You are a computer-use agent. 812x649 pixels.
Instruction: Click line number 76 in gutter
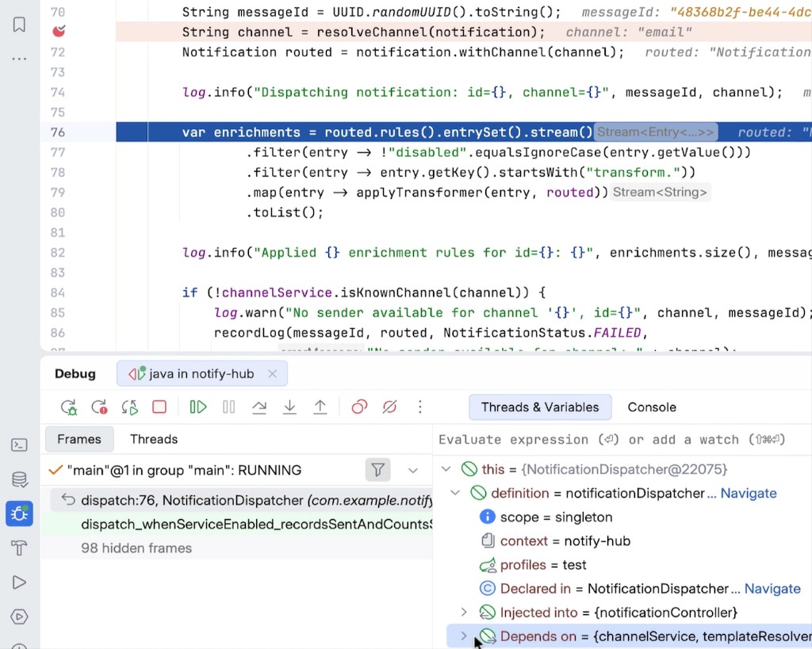58,132
